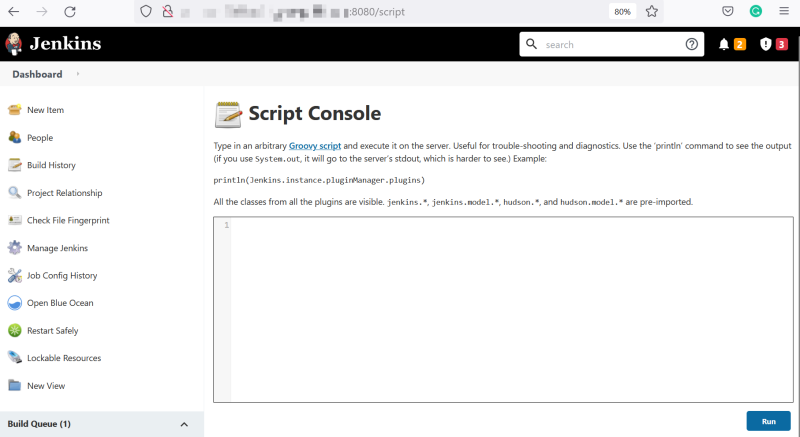Click the Build History icon
Viewport: 800px width, 437px height.
(x=15, y=165)
